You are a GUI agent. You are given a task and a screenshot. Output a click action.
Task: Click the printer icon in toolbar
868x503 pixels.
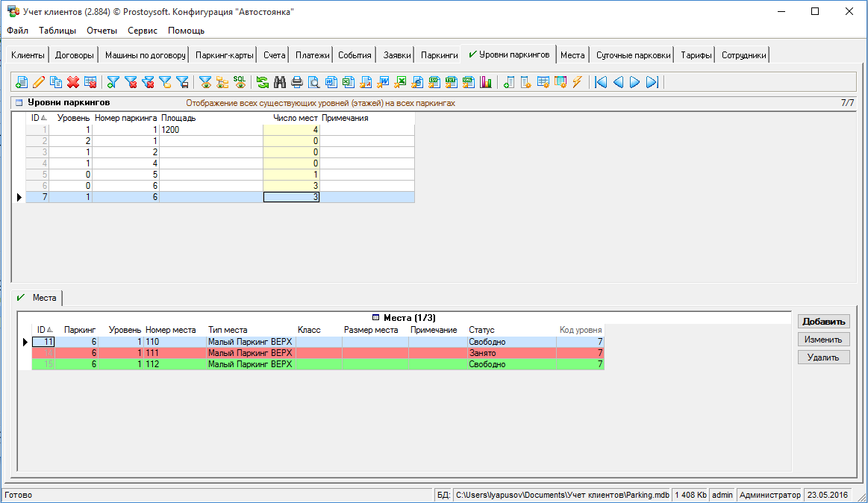pyautogui.click(x=297, y=82)
